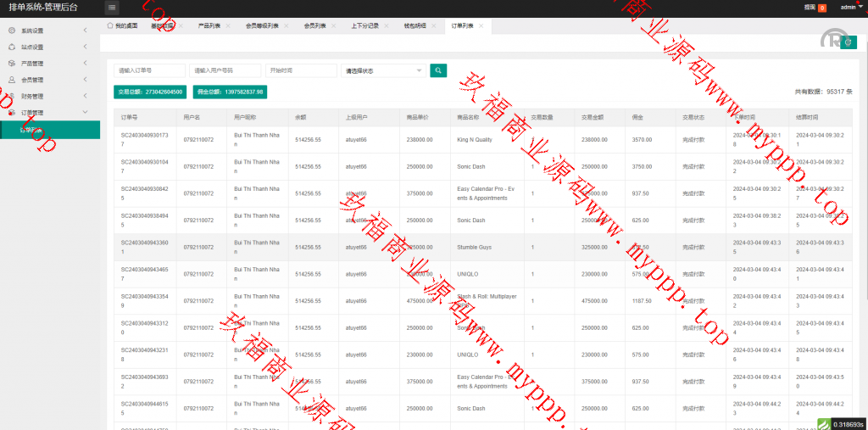Click the green refresh icon at top right
Viewport: 868px width, 430px height.
coord(848,42)
